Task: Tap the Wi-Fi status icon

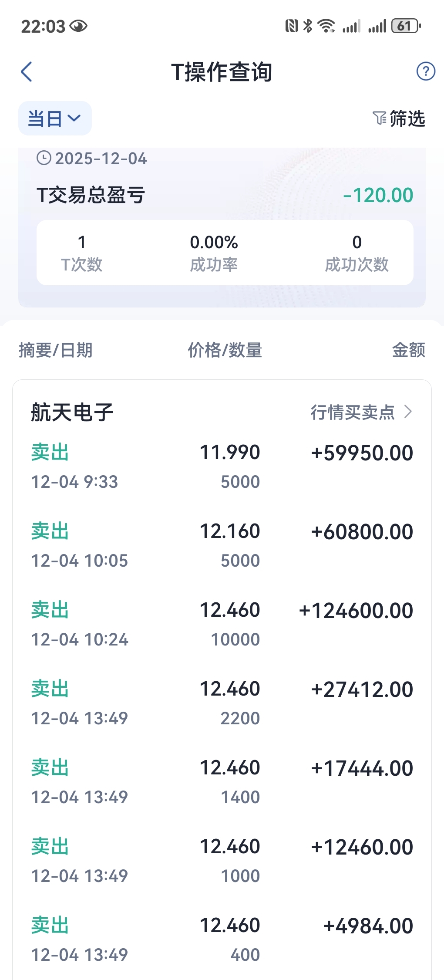Action: (x=326, y=26)
